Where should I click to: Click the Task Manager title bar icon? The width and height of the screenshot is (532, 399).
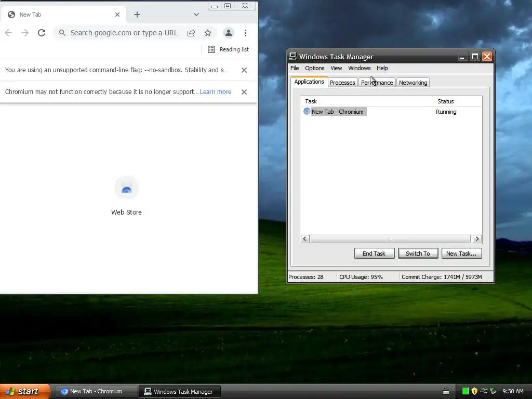click(x=292, y=56)
